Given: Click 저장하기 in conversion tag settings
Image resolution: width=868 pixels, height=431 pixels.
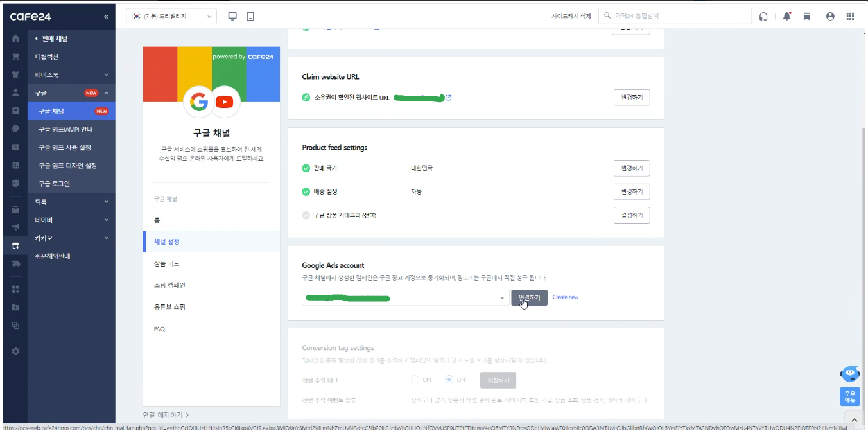Looking at the screenshot, I should pos(498,380).
